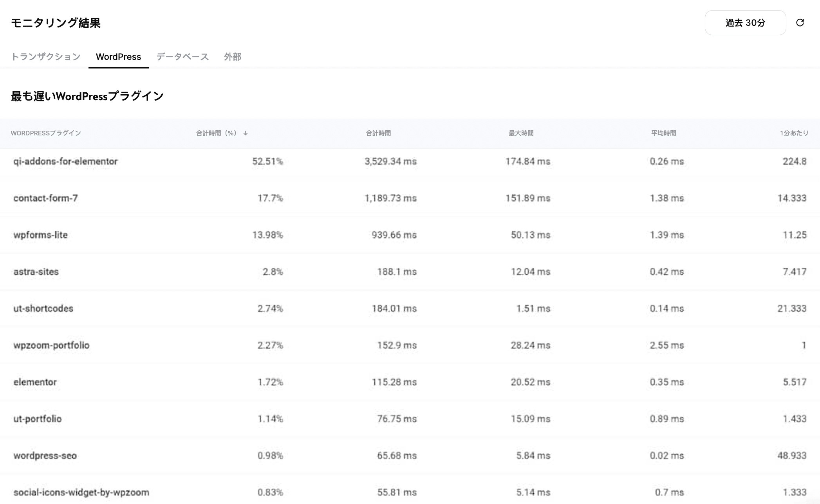
Task: Open the 外部 tab
Action: coord(233,57)
